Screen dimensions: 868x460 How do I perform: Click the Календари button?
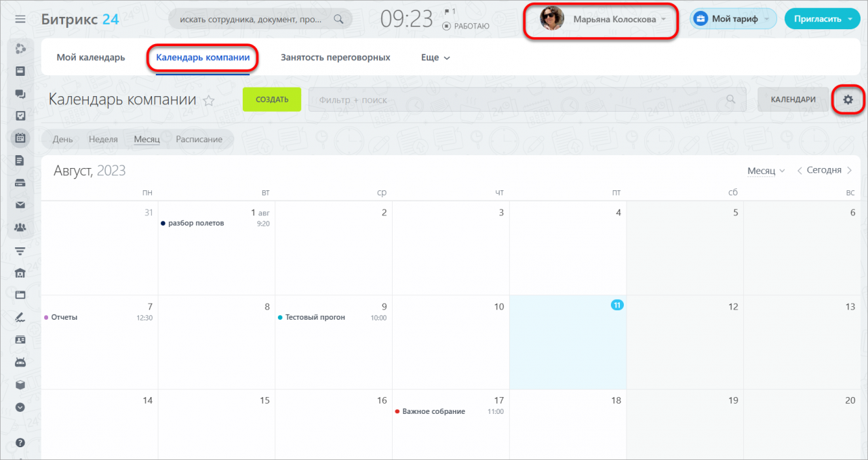pyautogui.click(x=793, y=100)
